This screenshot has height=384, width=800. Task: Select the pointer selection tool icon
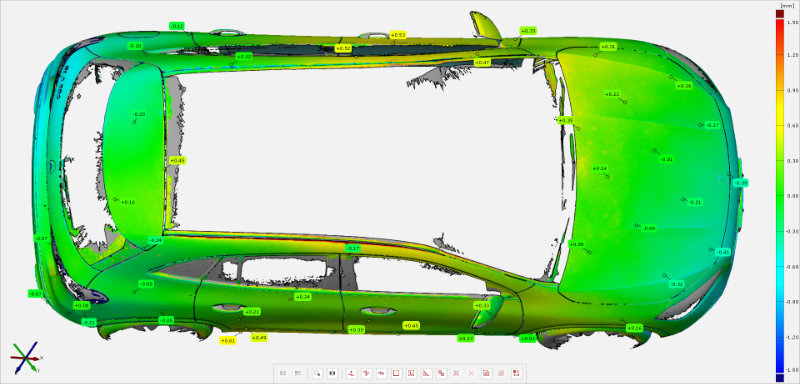(x=317, y=373)
